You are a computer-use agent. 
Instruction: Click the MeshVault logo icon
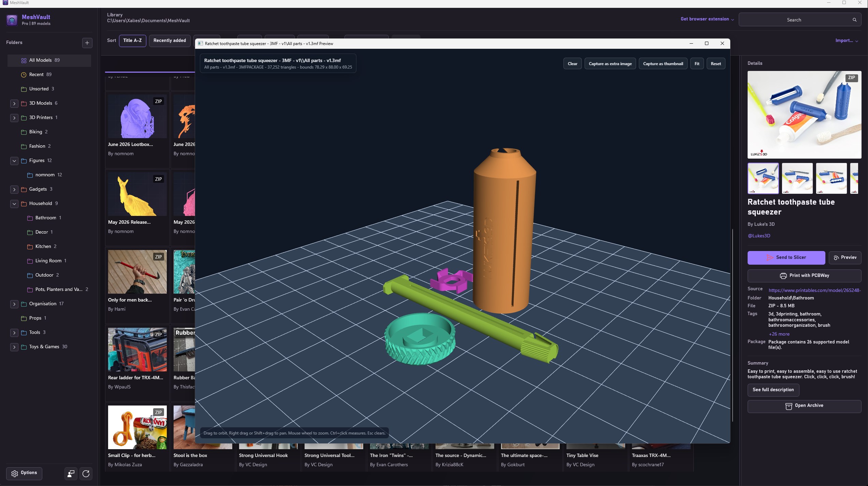coord(12,20)
